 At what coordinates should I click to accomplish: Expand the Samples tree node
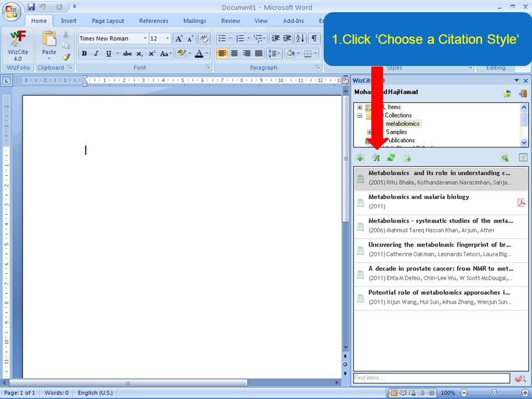(369, 132)
